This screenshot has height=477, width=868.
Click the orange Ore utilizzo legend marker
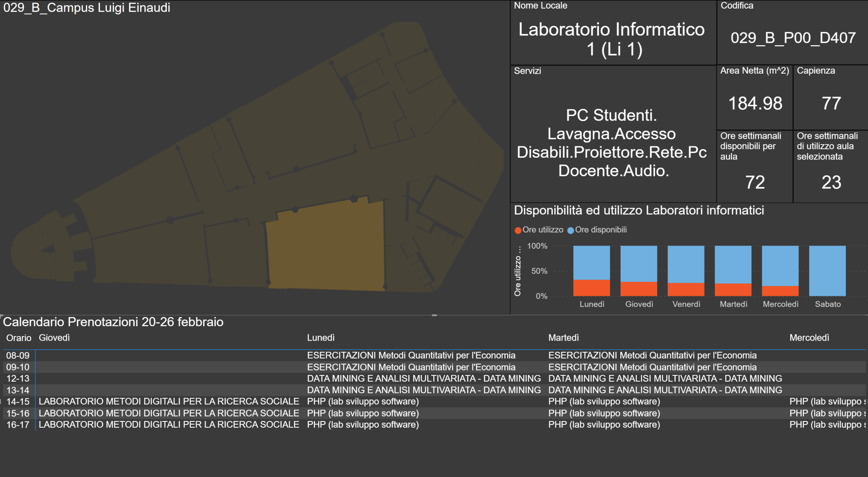point(518,230)
